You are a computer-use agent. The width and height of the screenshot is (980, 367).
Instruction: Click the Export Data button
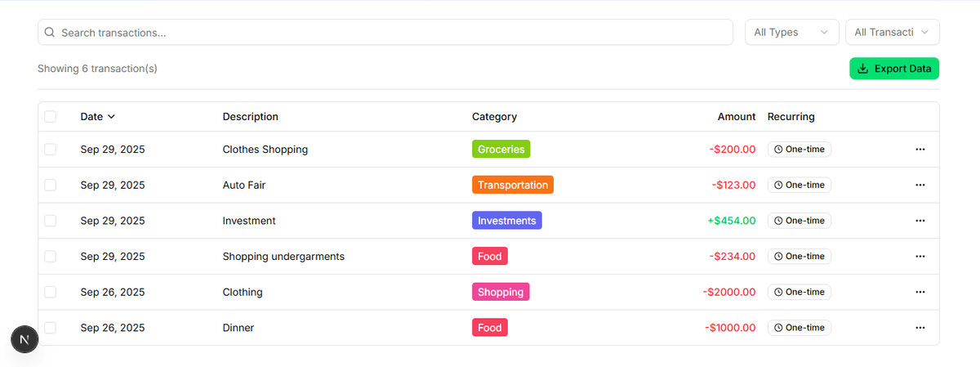(894, 69)
